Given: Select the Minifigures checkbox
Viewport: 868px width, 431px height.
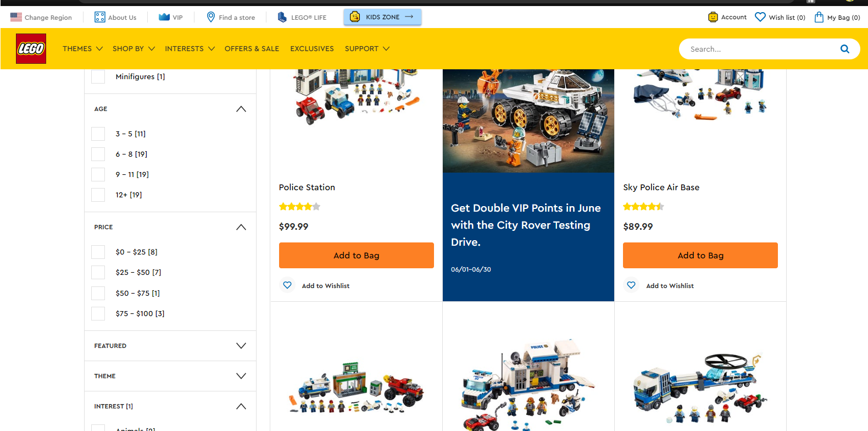Looking at the screenshot, I should coord(98,76).
